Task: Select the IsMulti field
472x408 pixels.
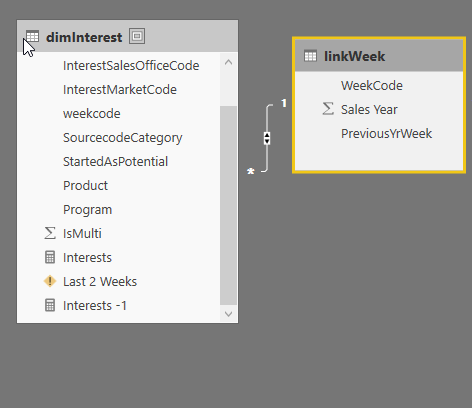Action: click(x=82, y=234)
